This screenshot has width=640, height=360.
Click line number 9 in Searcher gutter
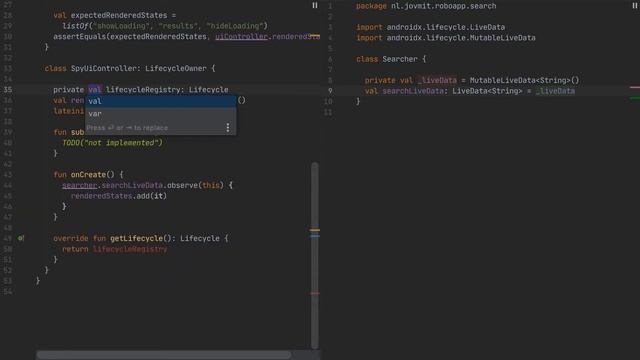[330, 91]
